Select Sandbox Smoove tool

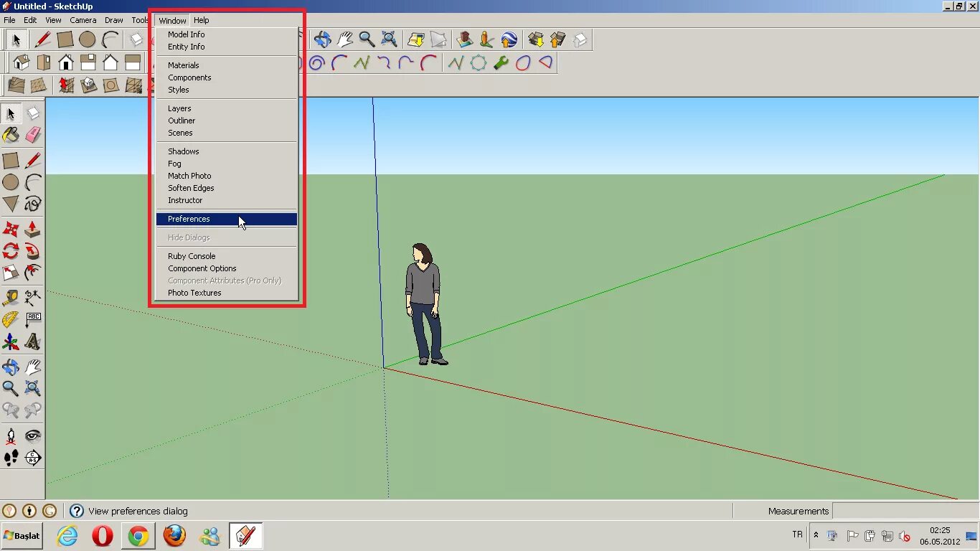pos(66,85)
